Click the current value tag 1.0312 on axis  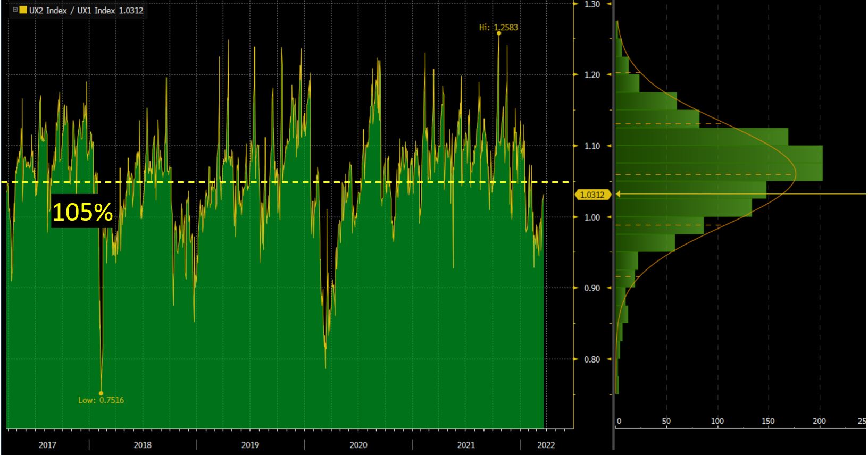[x=592, y=195]
